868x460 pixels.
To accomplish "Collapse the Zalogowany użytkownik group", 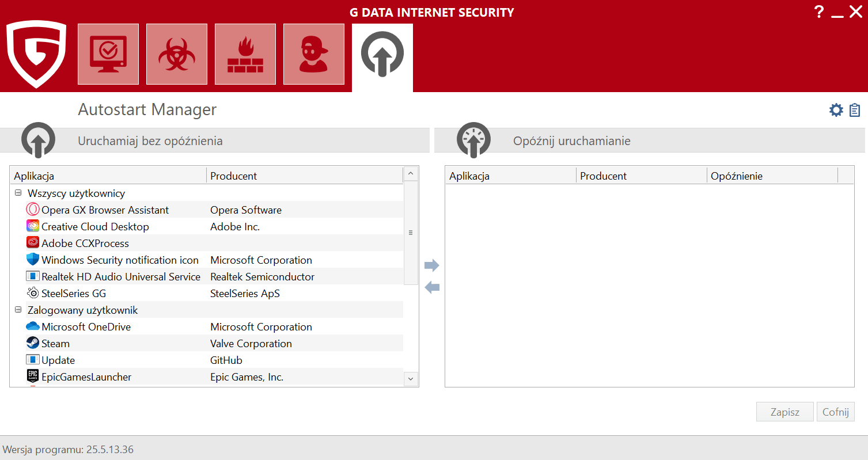I will tap(18, 310).
